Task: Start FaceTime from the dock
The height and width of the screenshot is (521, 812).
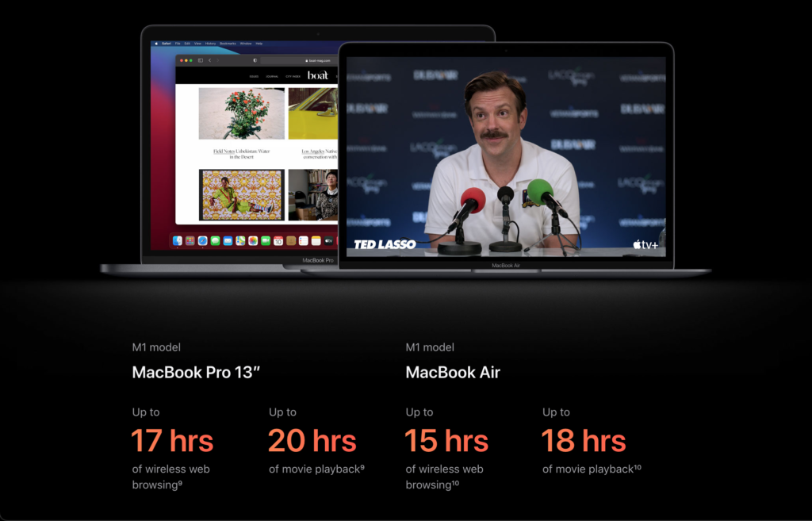Action: 266,241
